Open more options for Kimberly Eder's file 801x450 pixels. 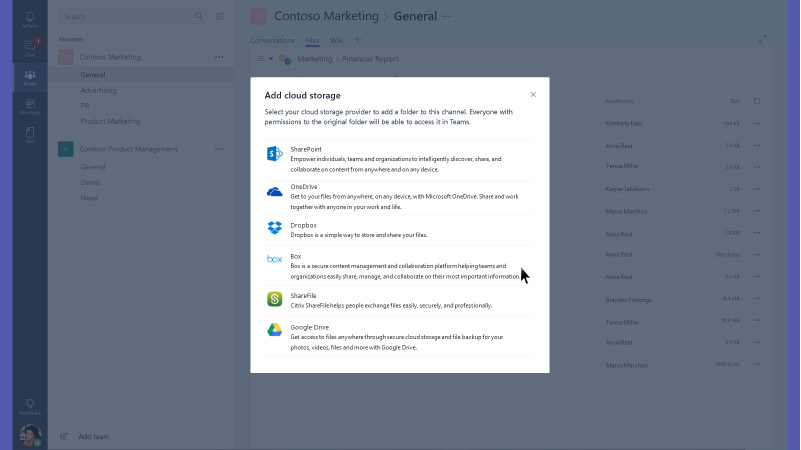(757, 123)
